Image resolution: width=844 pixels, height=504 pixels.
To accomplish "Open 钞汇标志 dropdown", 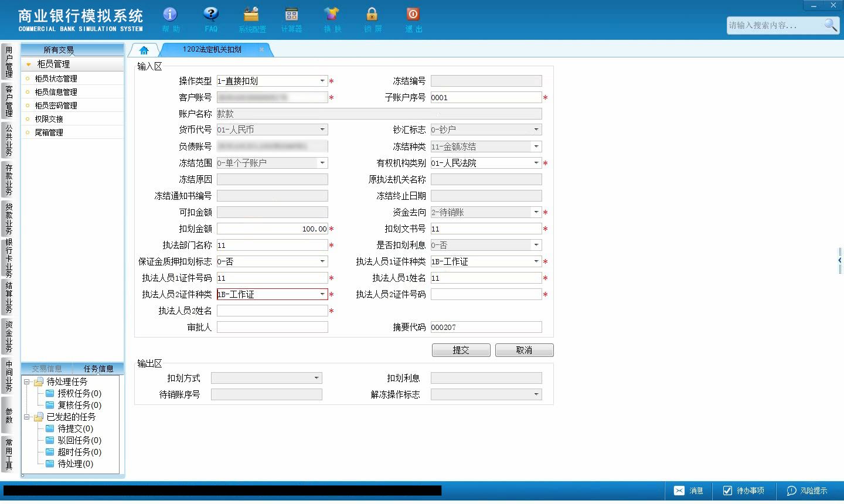I will (536, 130).
